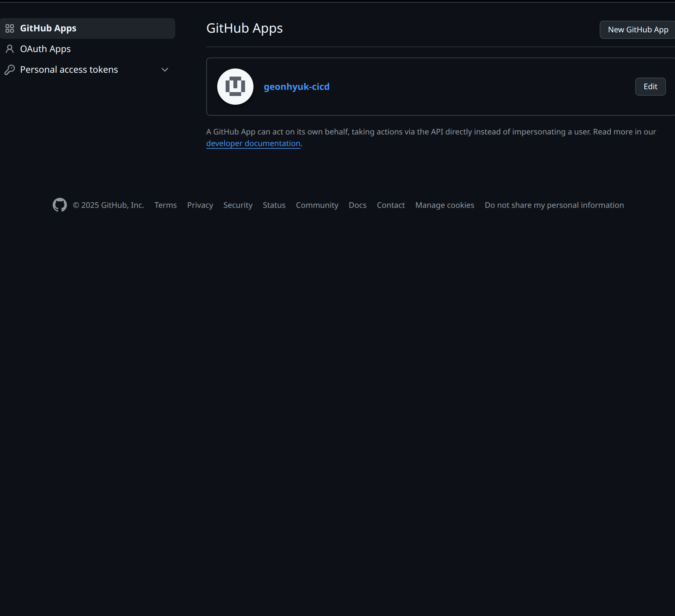Open the geonhyuk-cicd app link
Screen dimensions: 675x616
click(x=296, y=87)
